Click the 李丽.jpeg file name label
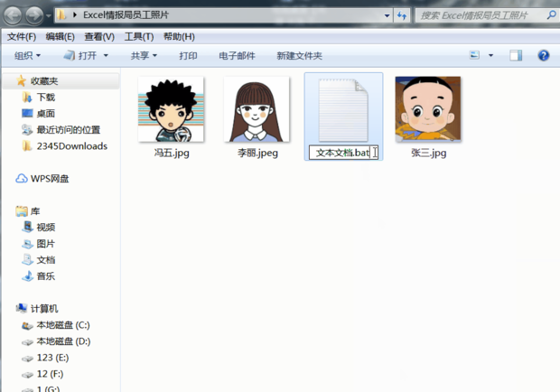 257,153
